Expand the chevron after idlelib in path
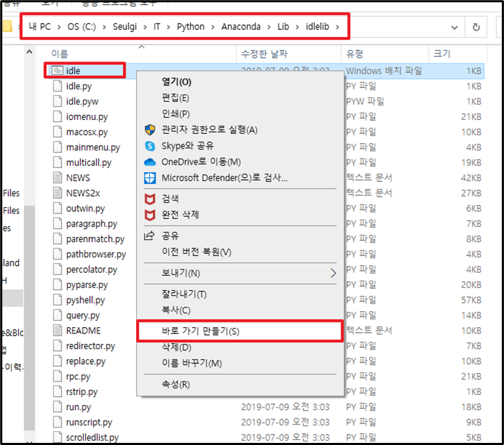This screenshot has height=445, width=504. [x=337, y=27]
